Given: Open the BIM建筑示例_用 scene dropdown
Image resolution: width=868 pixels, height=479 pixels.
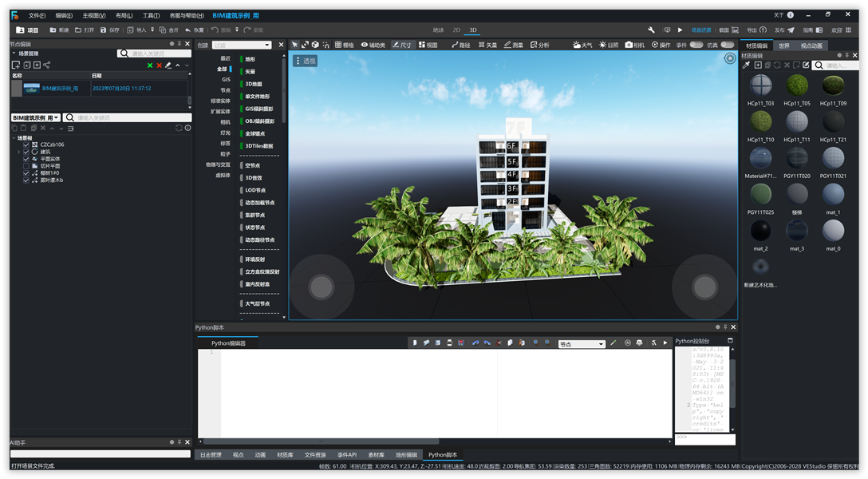Looking at the screenshot, I should pyautogui.click(x=35, y=118).
